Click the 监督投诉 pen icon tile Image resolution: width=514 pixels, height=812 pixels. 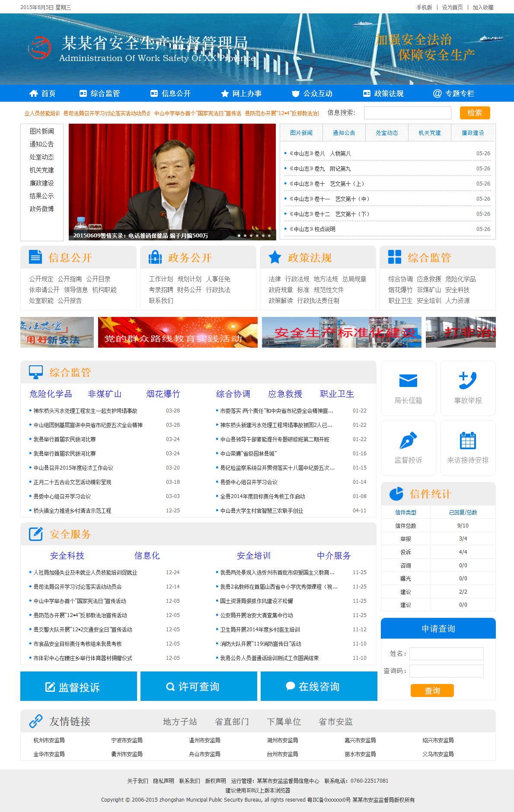pos(408,441)
